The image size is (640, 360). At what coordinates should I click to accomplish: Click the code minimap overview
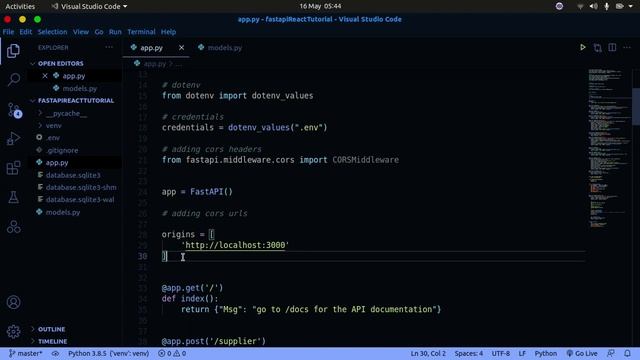pyautogui.click(x=608, y=149)
